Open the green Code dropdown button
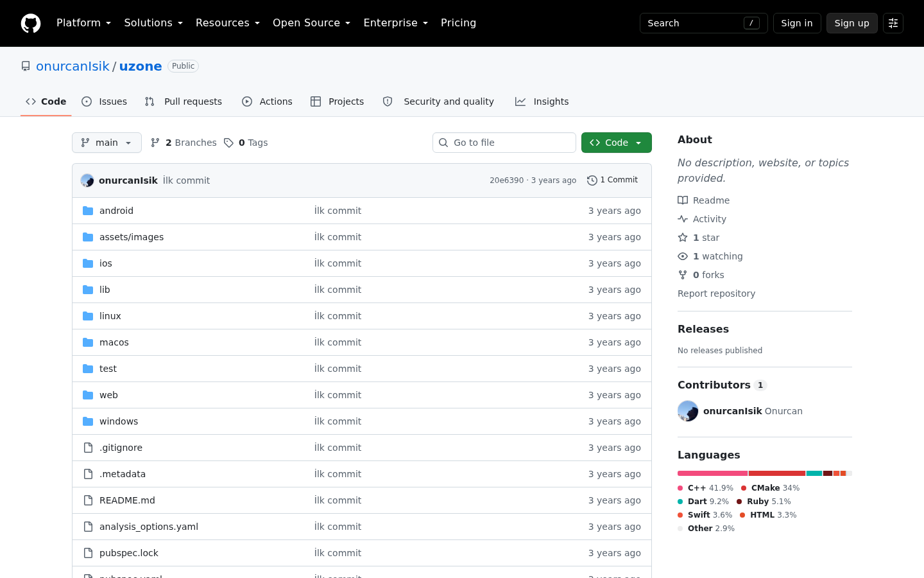924x578 pixels. 617,143
